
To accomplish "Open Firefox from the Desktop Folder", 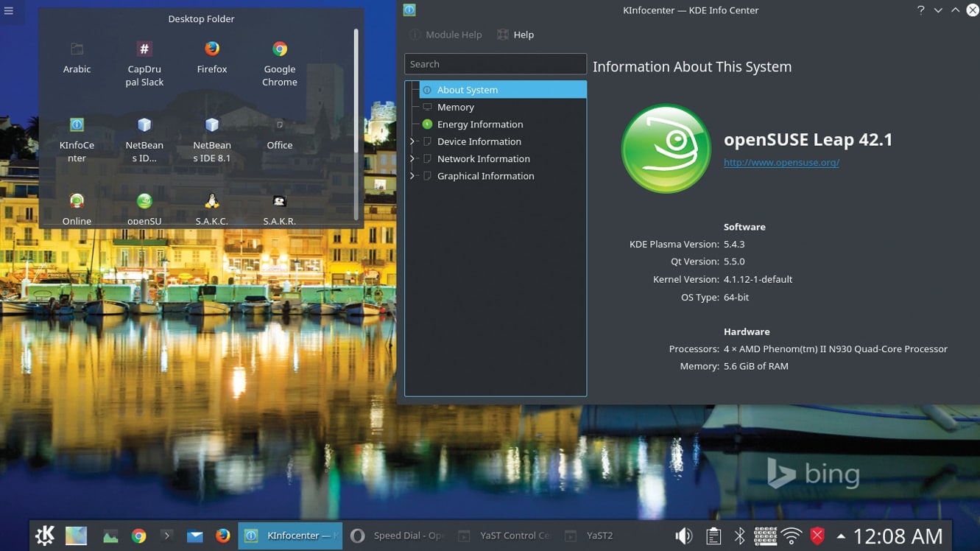I will 212,49.
